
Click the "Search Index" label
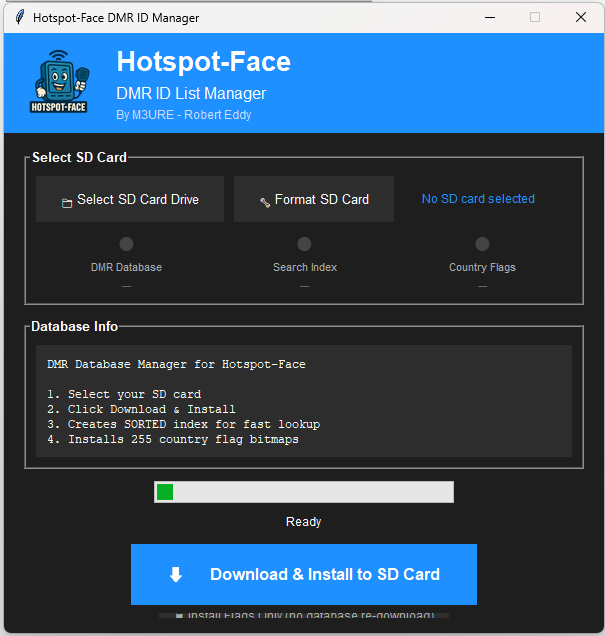[x=305, y=267]
